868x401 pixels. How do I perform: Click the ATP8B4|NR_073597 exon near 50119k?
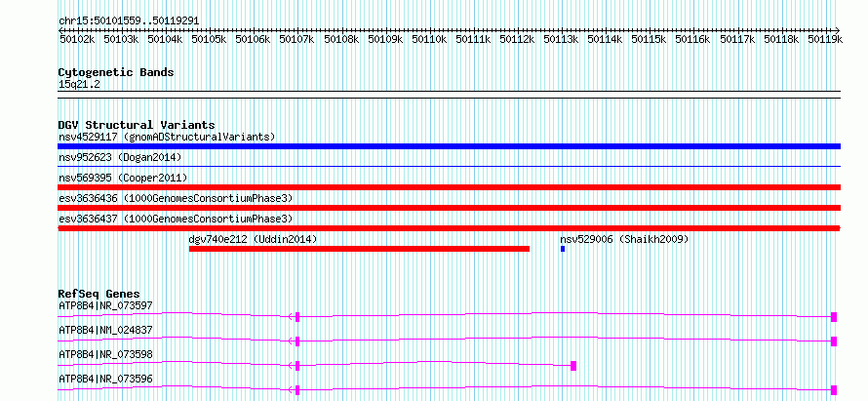834,317
